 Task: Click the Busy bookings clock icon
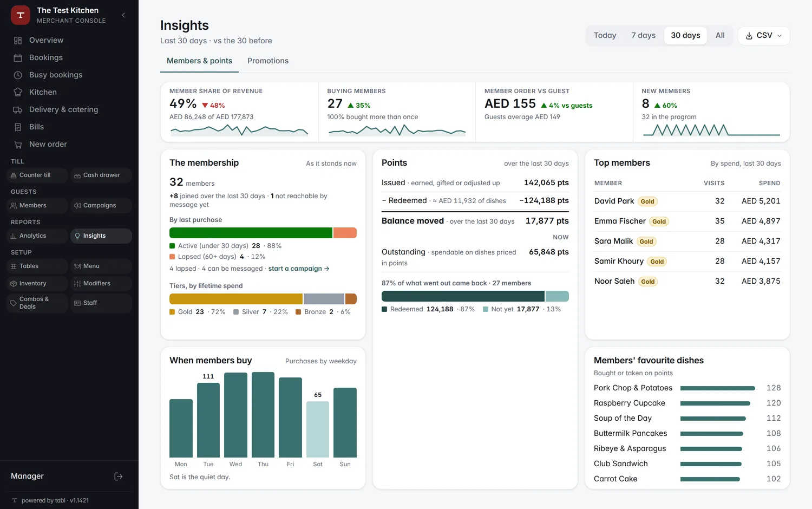coord(18,75)
